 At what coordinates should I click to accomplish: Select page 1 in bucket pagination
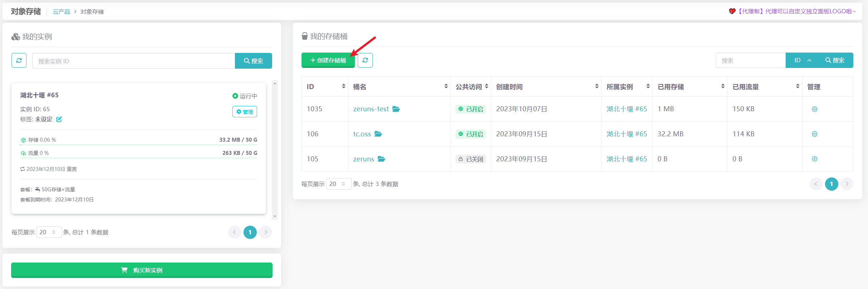click(831, 184)
